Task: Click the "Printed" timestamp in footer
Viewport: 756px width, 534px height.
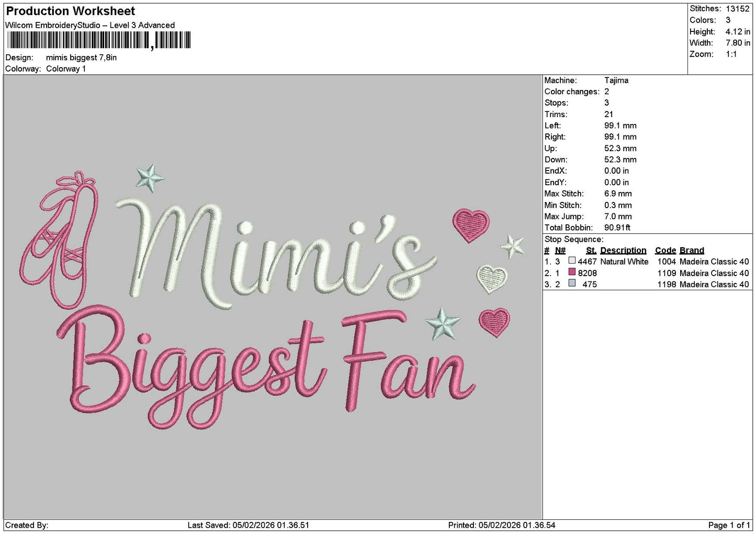Action: pos(502,525)
